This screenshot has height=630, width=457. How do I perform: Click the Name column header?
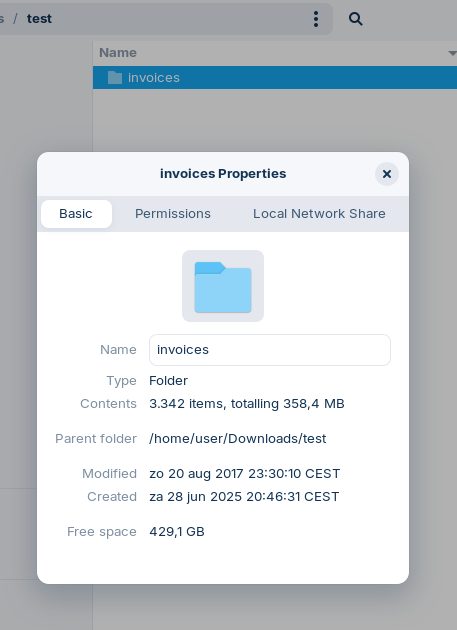pyautogui.click(x=275, y=53)
